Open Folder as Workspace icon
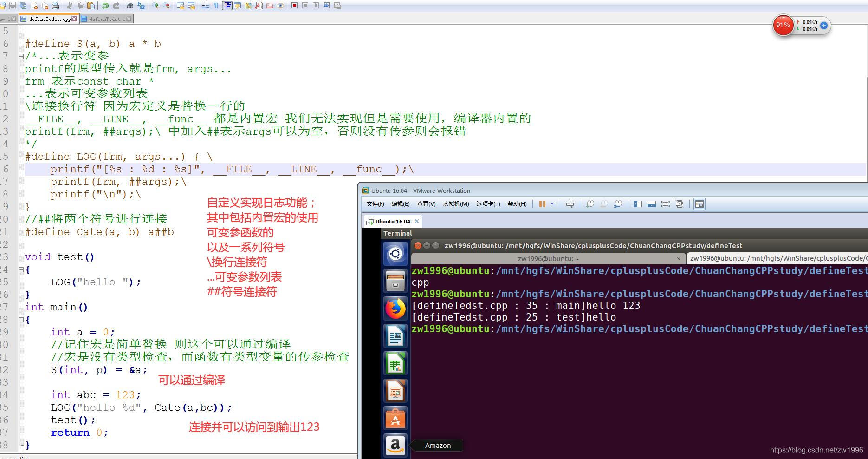This screenshot has height=459, width=868. pyautogui.click(x=270, y=6)
